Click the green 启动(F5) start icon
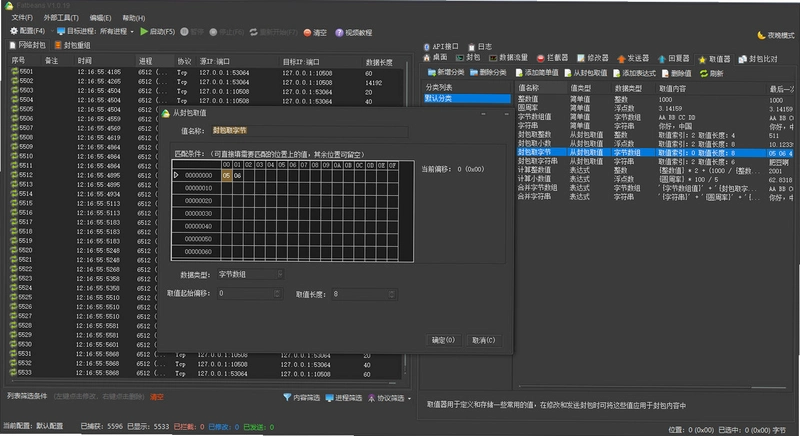Viewport: 800px width, 436px height. click(x=144, y=32)
